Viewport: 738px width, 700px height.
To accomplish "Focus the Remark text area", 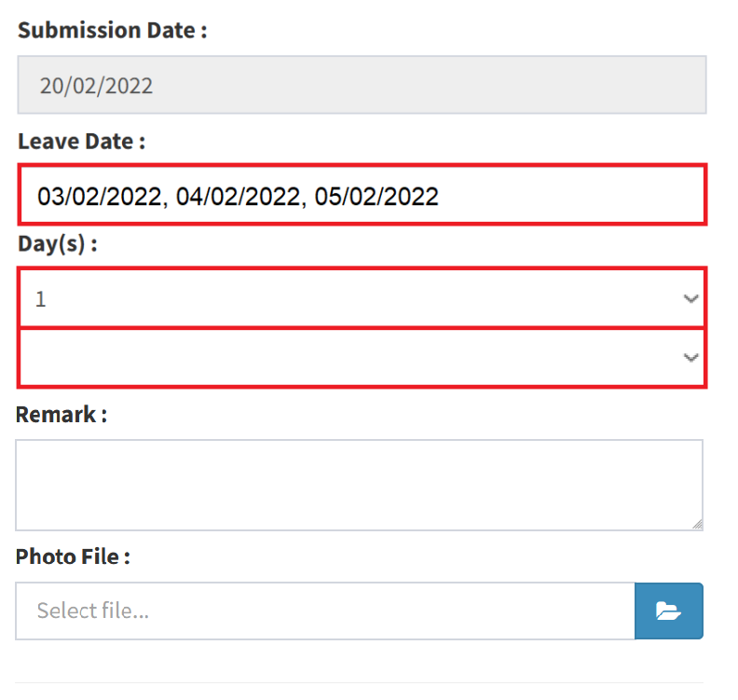I will click(359, 485).
